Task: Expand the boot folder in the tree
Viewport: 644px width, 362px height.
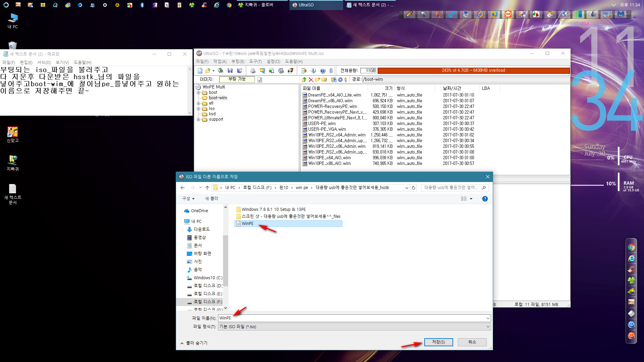Action: [x=198, y=93]
